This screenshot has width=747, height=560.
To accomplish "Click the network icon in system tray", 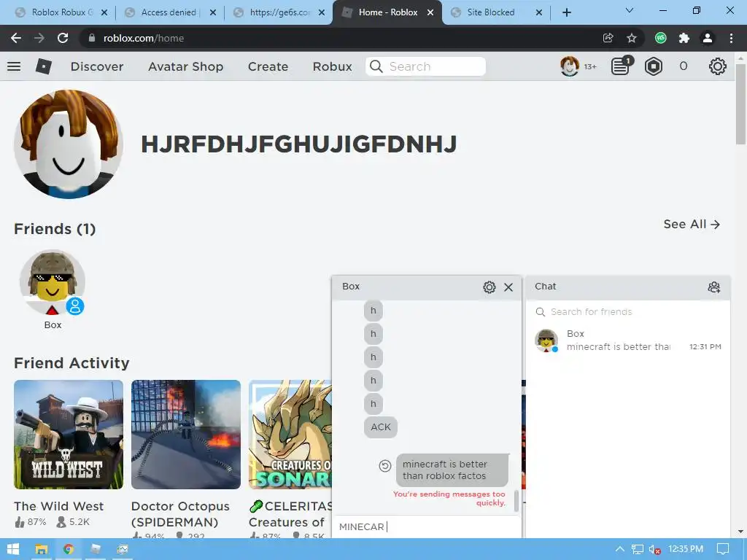I will click(x=638, y=550).
